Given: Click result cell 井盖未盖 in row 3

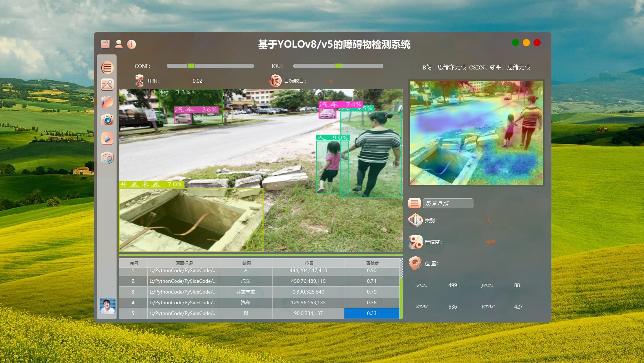Looking at the screenshot, I should pyautogui.click(x=246, y=292).
